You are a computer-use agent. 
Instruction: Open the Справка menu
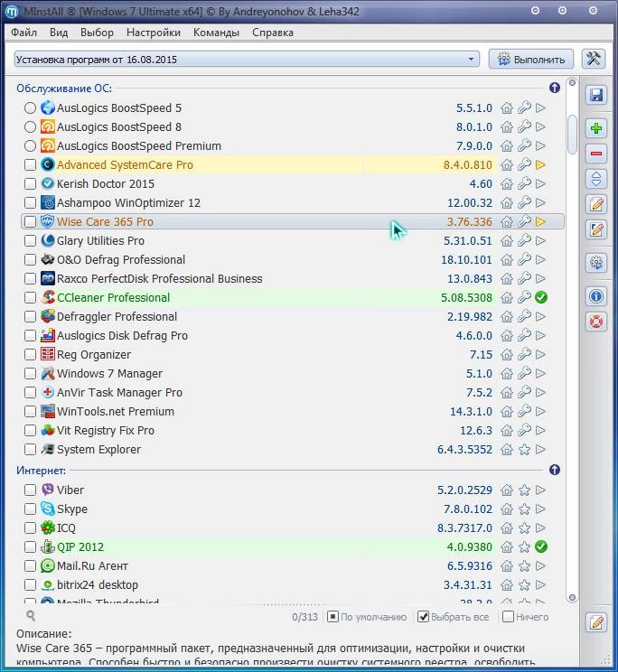[x=273, y=33]
